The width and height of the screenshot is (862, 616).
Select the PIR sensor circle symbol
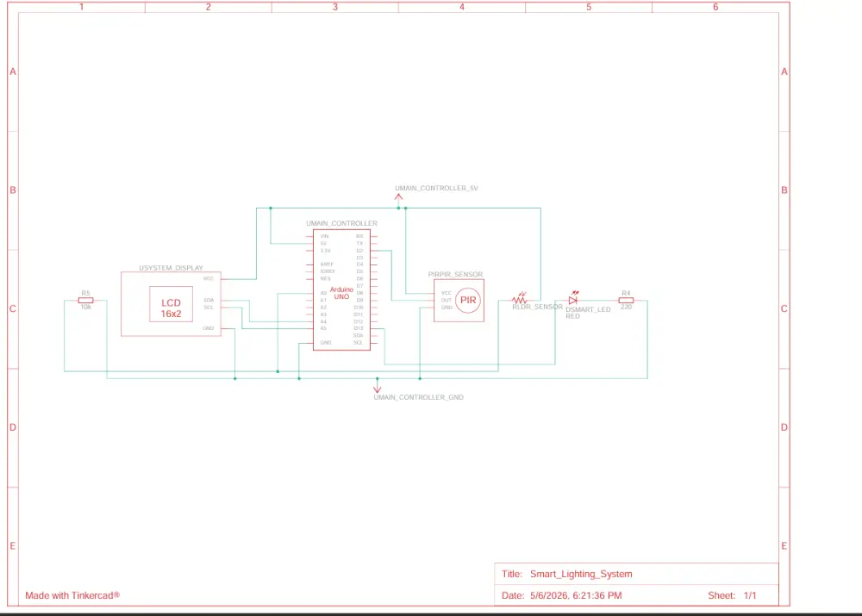click(468, 301)
